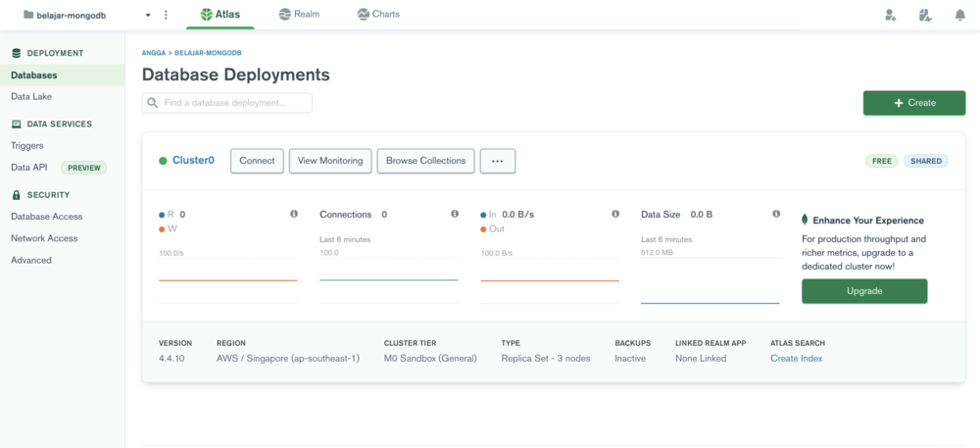Screen dimensions: 980x448
Task: Click Browse Collections button
Action: (425, 161)
